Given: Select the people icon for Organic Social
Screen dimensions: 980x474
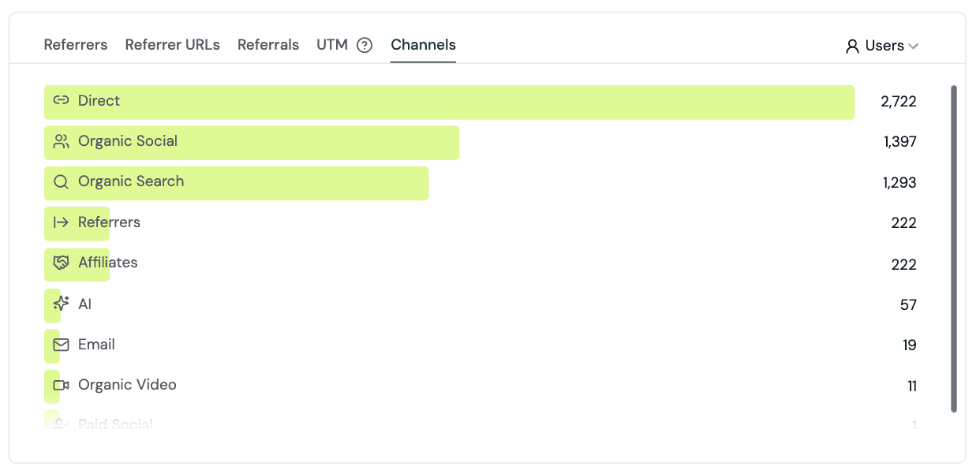Looking at the screenshot, I should point(61,142).
